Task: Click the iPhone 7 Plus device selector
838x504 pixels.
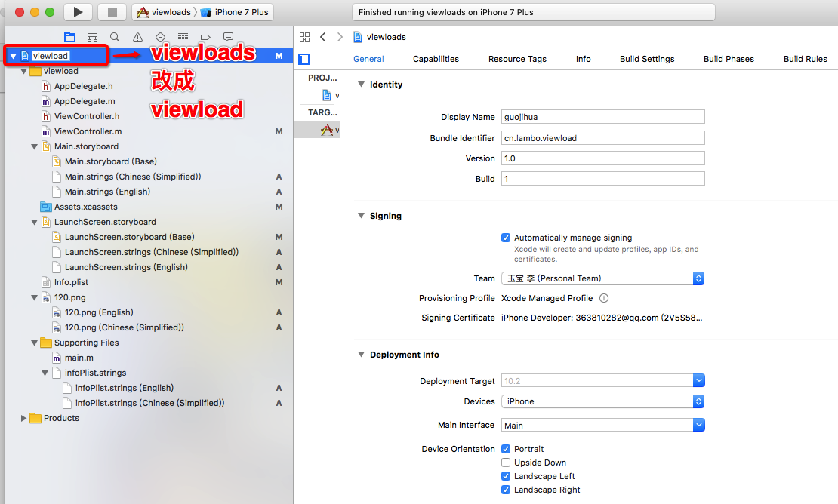Action: click(x=235, y=12)
